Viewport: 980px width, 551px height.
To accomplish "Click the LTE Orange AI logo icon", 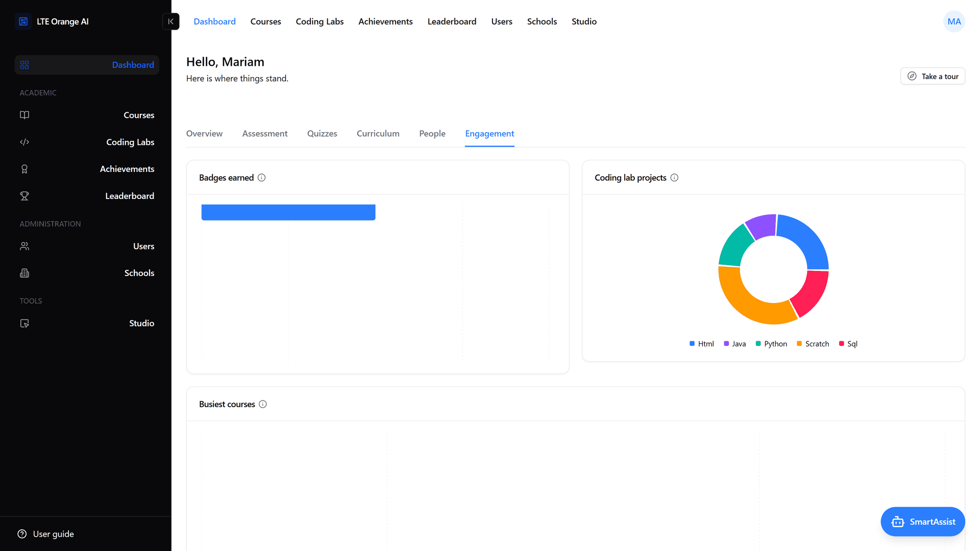I will tap(23, 21).
